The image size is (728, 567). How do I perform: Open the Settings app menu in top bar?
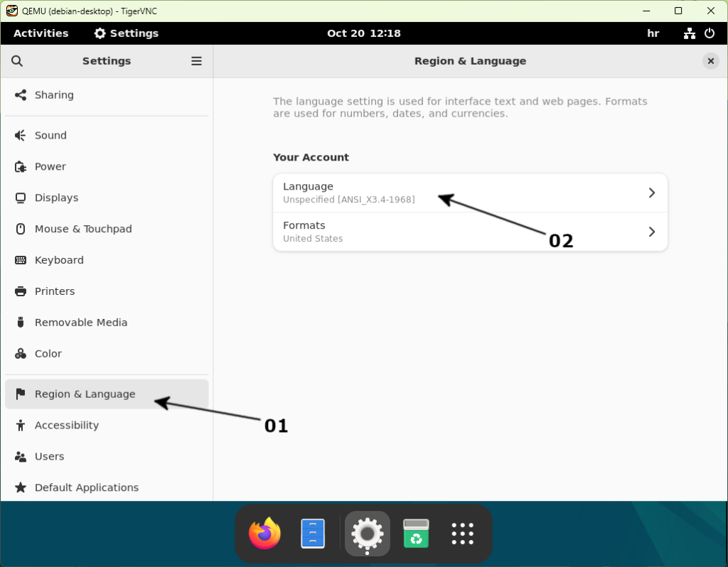pyautogui.click(x=127, y=33)
